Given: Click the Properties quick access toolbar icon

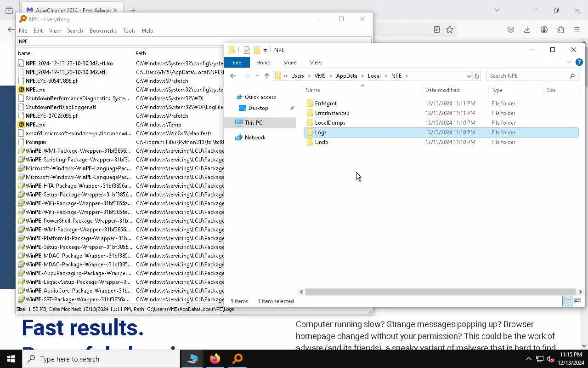Looking at the screenshot, I should click(x=247, y=50).
